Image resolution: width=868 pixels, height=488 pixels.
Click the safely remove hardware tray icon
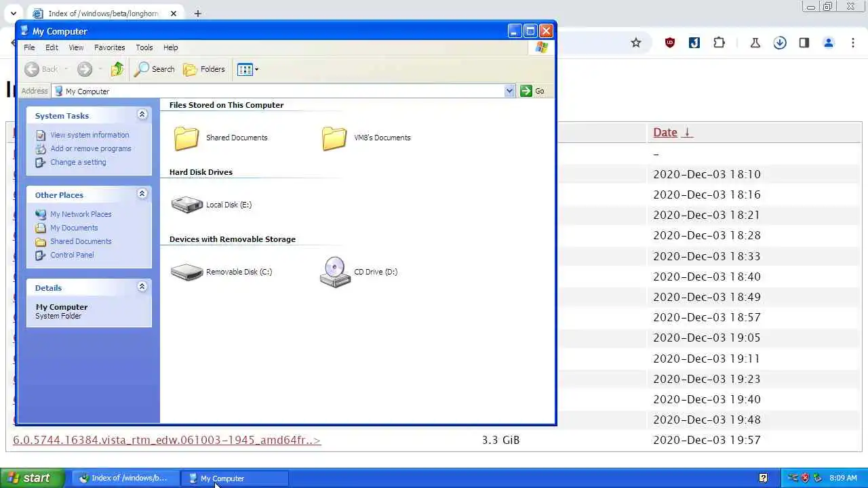pyautogui.click(x=818, y=478)
